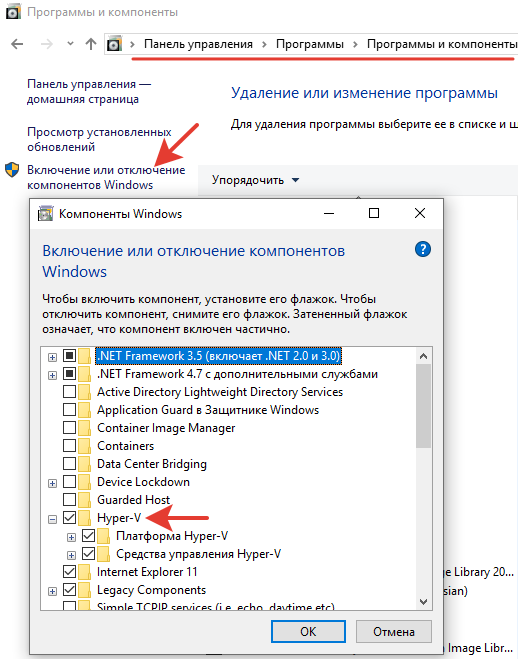The height and width of the screenshot is (659, 518).
Task: Open recent locations dropdown chevron
Action: [70, 43]
